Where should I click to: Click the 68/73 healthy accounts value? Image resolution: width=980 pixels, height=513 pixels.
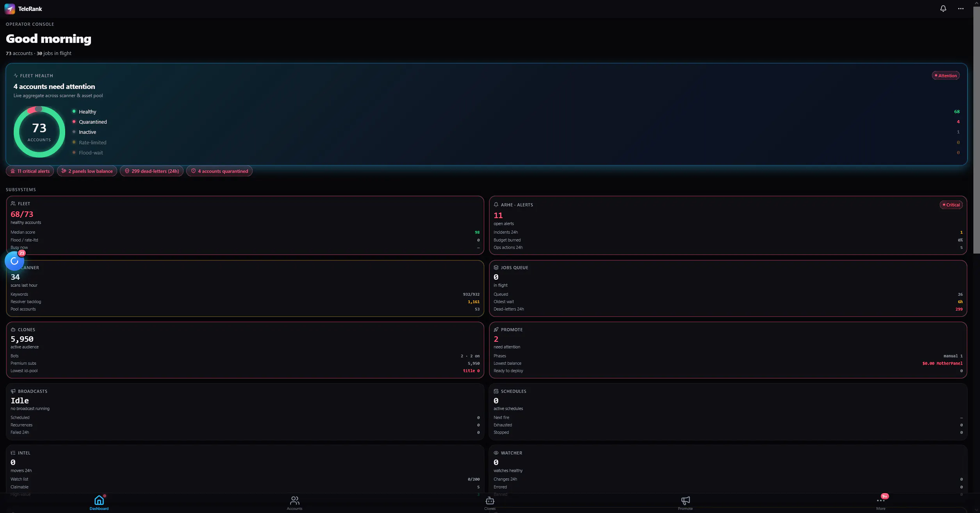pyautogui.click(x=22, y=214)
